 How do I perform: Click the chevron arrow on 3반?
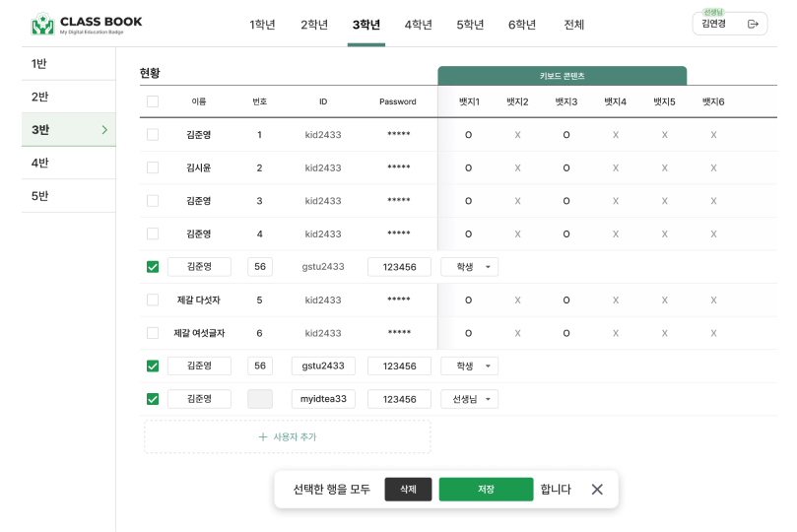pyautogui.click(x=104, y=130)
